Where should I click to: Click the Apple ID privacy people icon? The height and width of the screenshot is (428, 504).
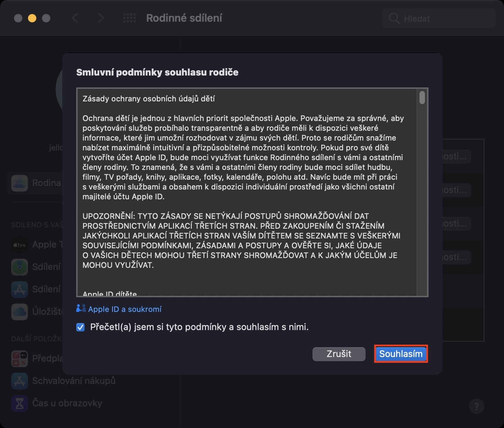[81, 308]
